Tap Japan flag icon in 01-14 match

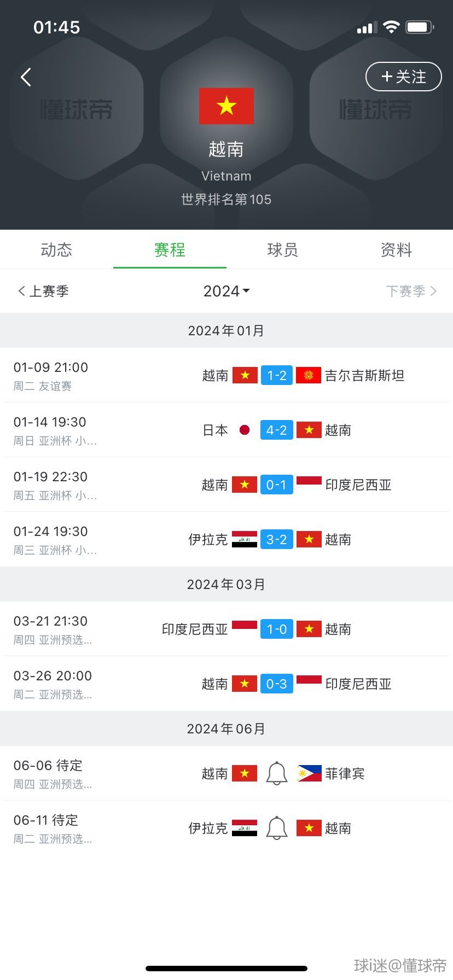[x=245, y=430]
